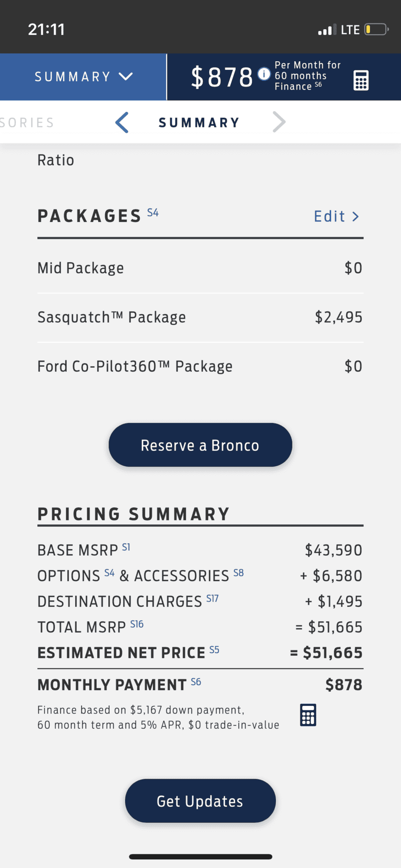Screen dimensions: 401x868
Task: Select the partially visible Accessories tab
Action: pos(27,122)
